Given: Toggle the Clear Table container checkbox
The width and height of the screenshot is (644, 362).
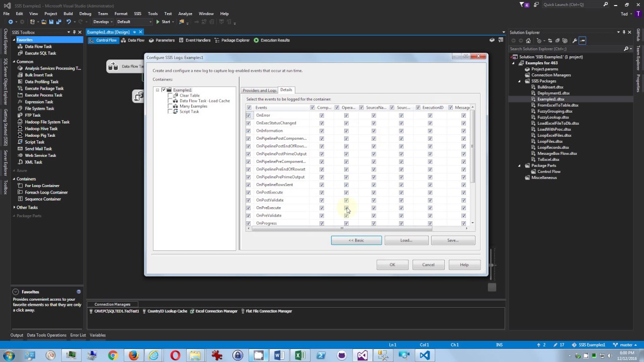Looking at the screenshot, I should pyautogui.click(x=170, y=96).
